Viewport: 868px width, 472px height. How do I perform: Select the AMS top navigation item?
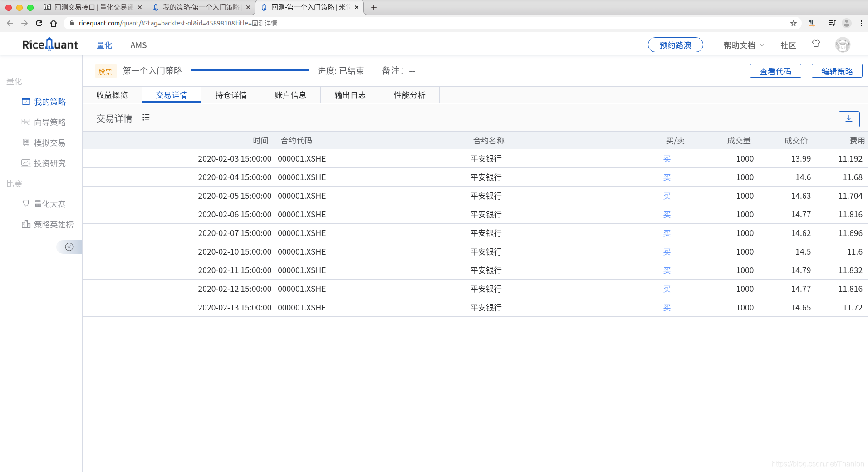pos(138,45)
